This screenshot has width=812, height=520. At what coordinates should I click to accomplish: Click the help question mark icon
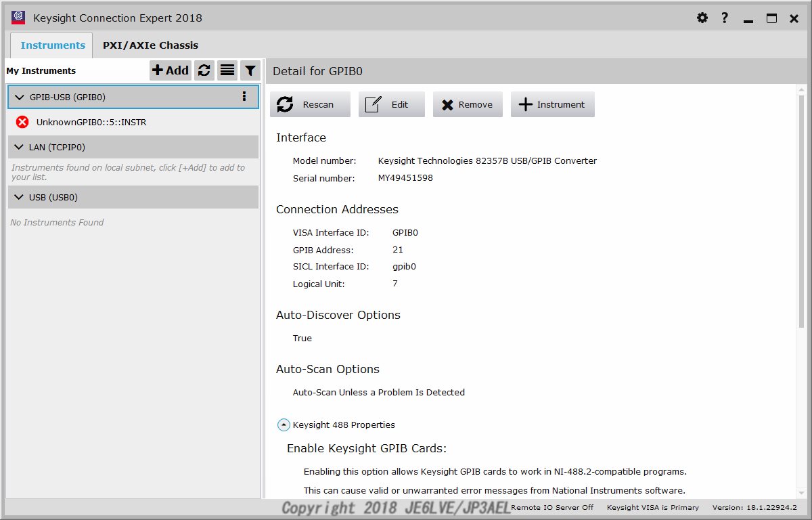coord(724,18)
